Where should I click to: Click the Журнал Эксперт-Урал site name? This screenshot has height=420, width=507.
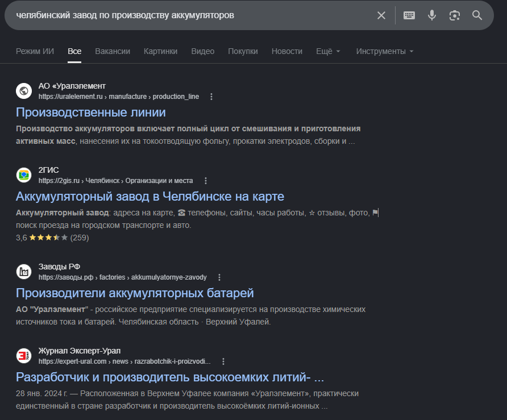pyautogui.click(x=80, y=351)
